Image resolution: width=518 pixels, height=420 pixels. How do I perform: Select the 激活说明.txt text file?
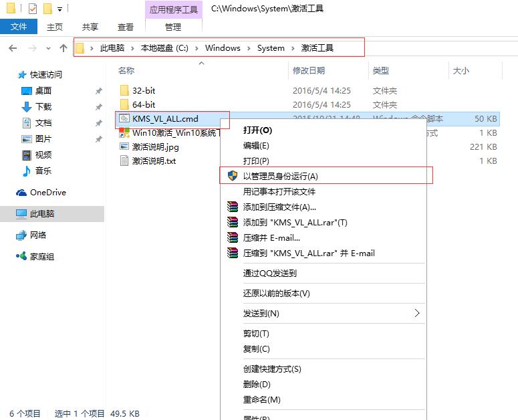coord(154,161)
